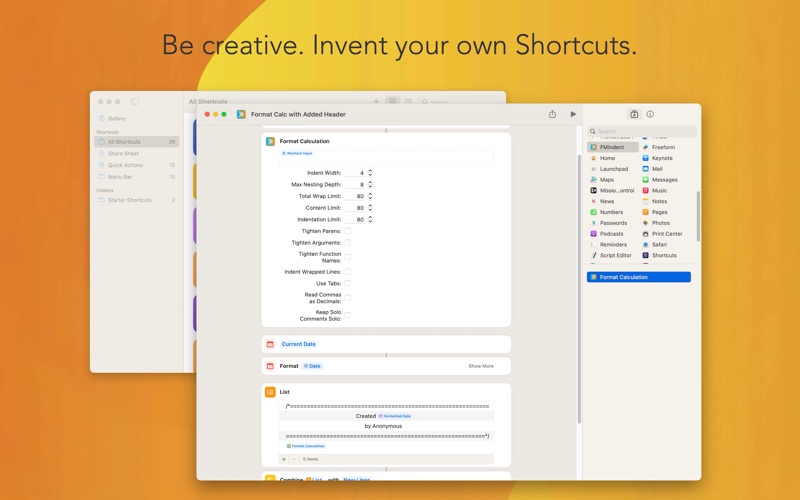Select All Shortcuts in the background sidebar
Viewport: 800px width, 500px height.
point(137,142)
